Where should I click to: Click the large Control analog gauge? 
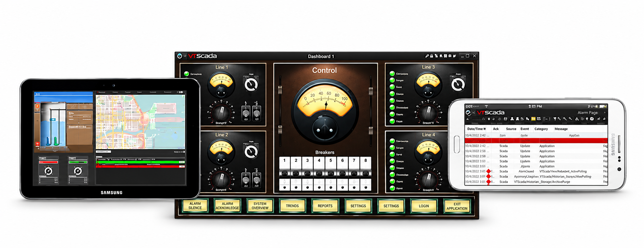click(x=325, y=112)
